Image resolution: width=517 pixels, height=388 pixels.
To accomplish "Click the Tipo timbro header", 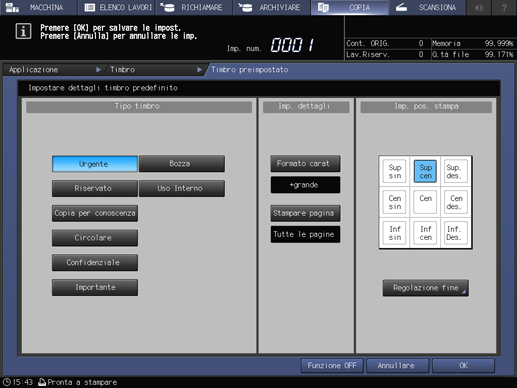I will [x=139, y=107].
